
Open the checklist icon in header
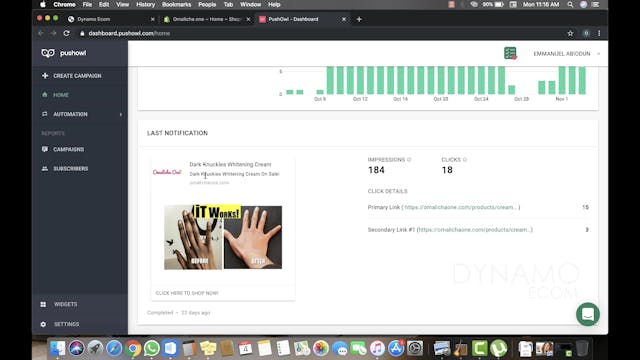click(x=510, y=53)
